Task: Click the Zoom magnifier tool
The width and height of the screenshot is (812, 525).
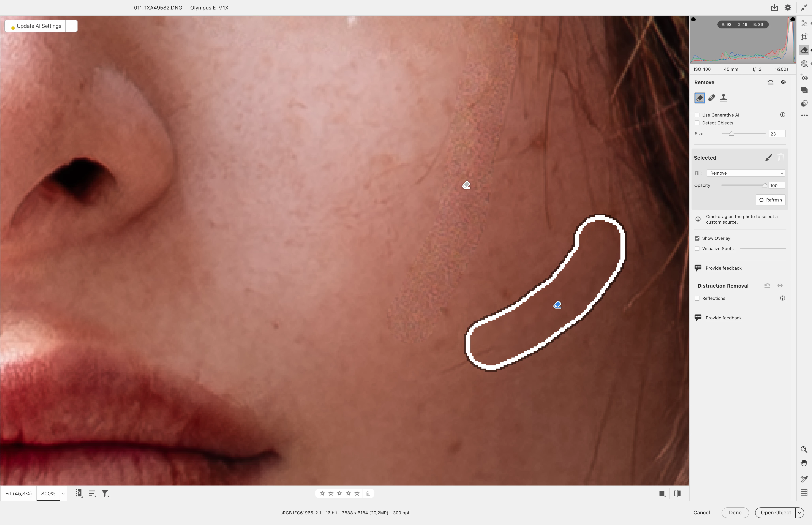Action: pyautogui.click(x=804, y=449)
